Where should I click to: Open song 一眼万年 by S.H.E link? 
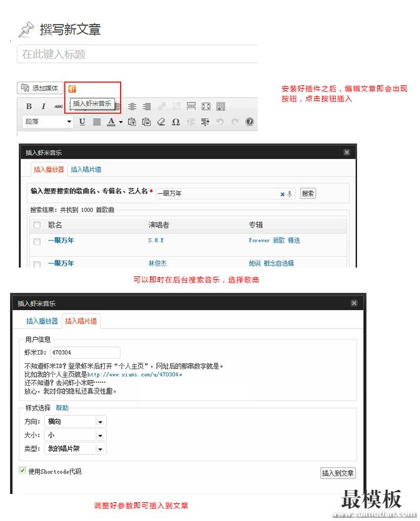(61, 241)
